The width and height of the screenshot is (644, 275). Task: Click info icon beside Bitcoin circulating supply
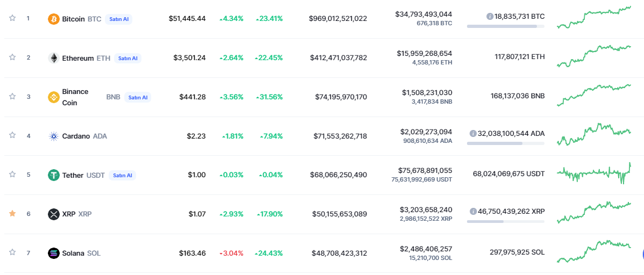[490, 17]
